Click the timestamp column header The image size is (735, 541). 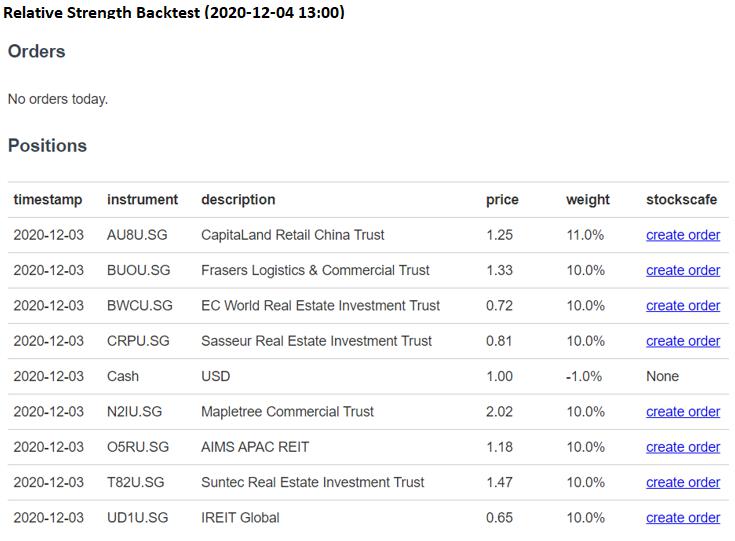tap(48, 200)
